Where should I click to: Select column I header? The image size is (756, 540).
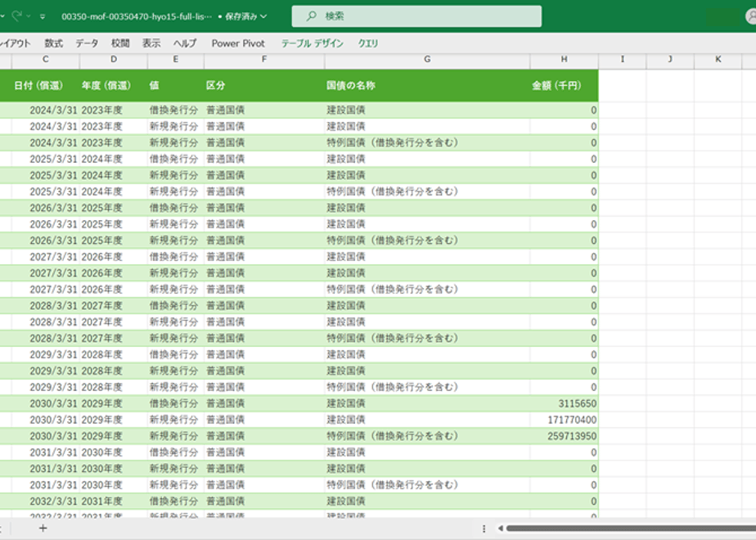[x=623, y=59]
